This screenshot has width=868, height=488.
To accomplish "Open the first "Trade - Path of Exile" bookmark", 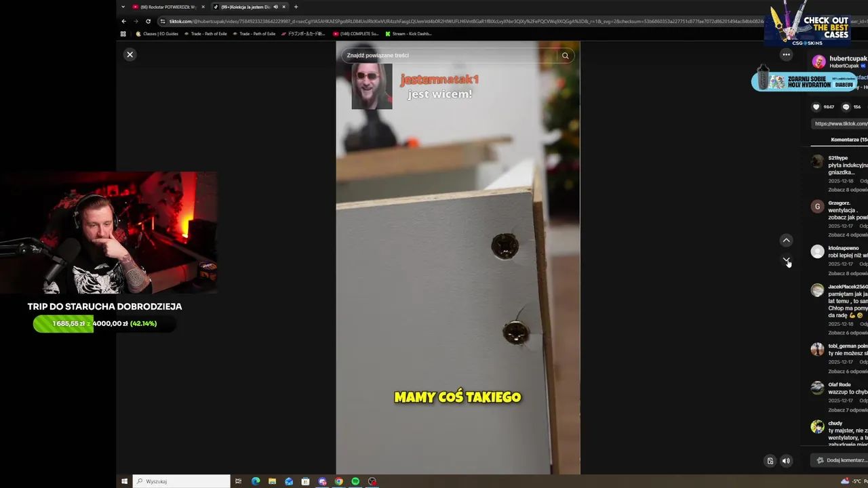I will [205, 33].
